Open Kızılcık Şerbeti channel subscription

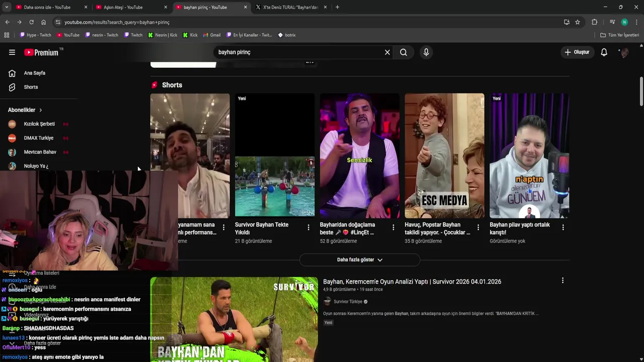point(38,124)
